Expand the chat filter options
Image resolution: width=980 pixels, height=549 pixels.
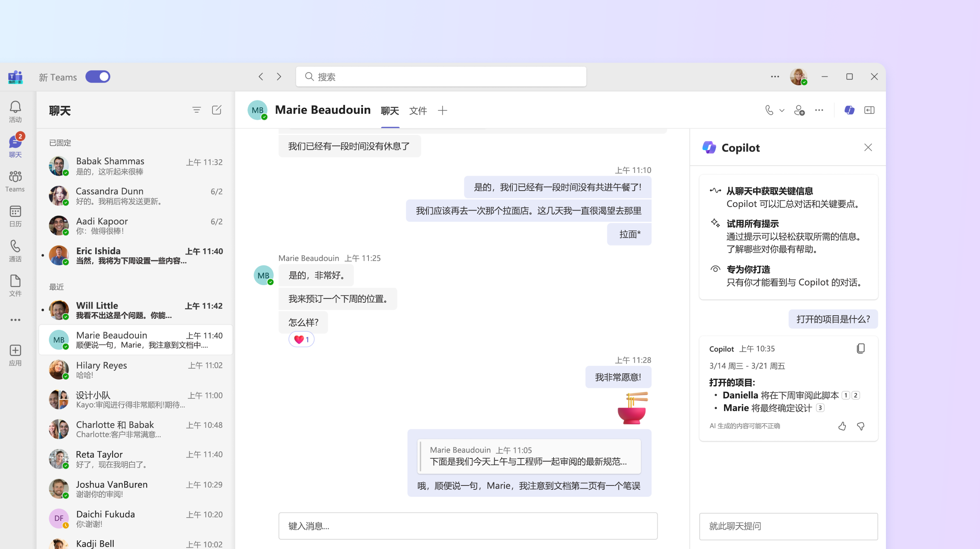[196, 110]
